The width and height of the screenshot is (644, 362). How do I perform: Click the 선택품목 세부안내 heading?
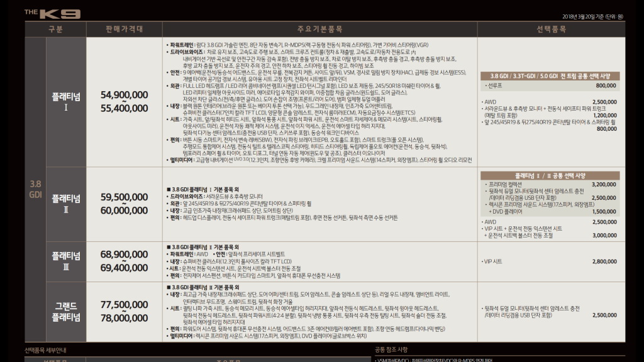point(46,350)
